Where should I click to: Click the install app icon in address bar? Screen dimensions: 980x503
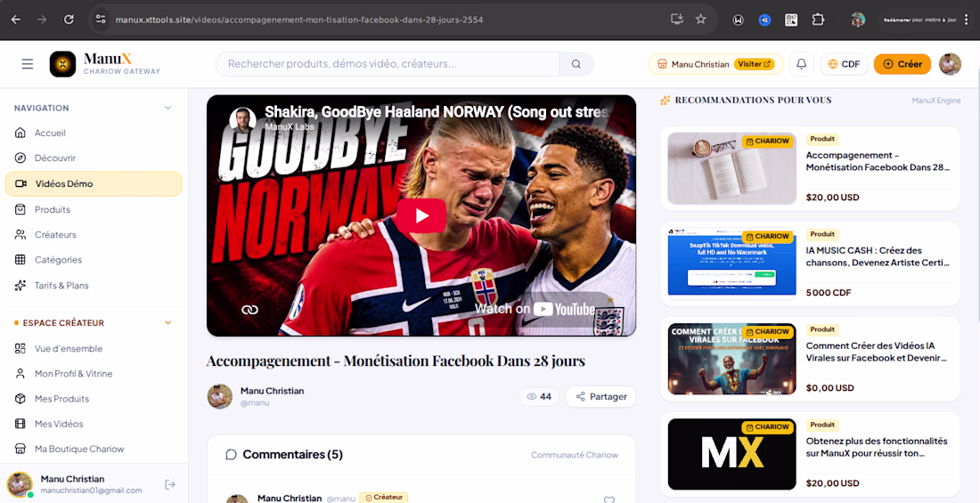(x=676, y=20)
